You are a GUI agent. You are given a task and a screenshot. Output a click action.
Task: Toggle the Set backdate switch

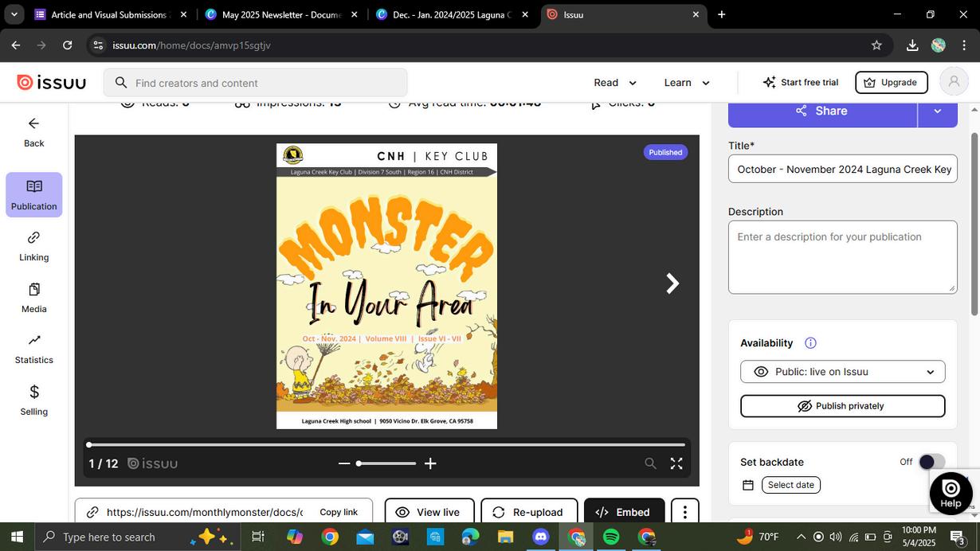(931, 462)
